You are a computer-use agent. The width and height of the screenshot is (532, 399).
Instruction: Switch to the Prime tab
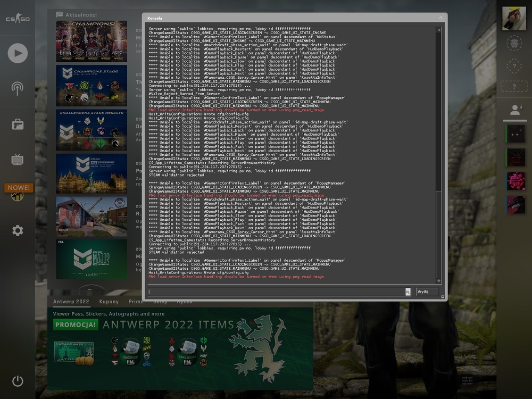136,302
